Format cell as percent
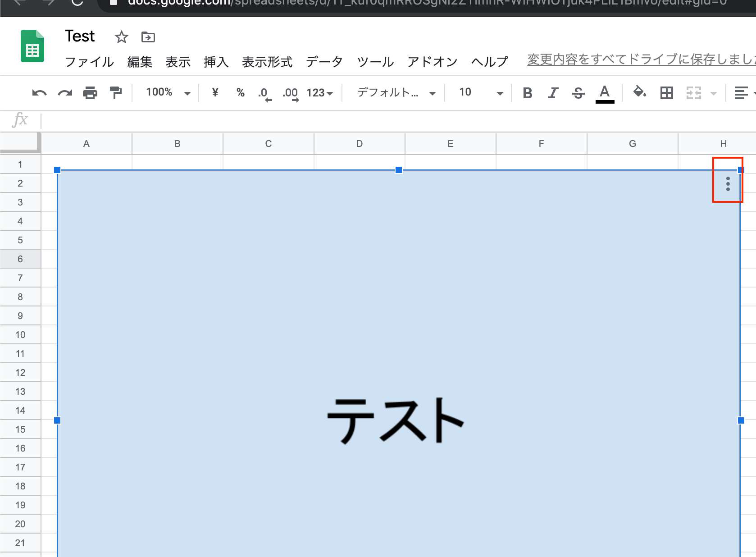This screenshot has width=756, height=557. pyautogui.click(x=241, y=92)
